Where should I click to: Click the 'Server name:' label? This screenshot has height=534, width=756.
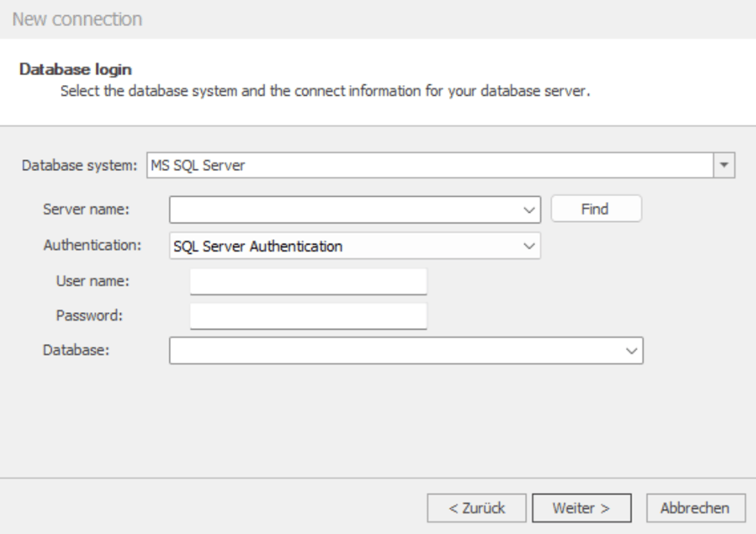[86, 209]
